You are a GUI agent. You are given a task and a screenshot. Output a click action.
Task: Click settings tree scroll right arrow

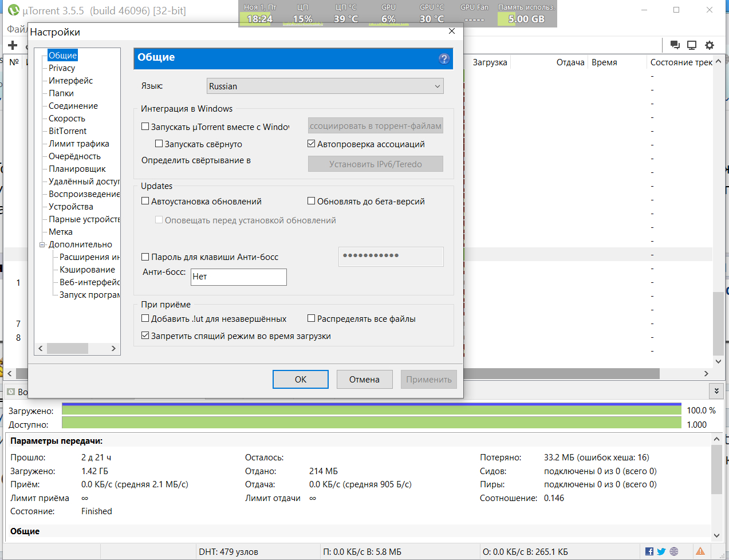pos(113,348)
